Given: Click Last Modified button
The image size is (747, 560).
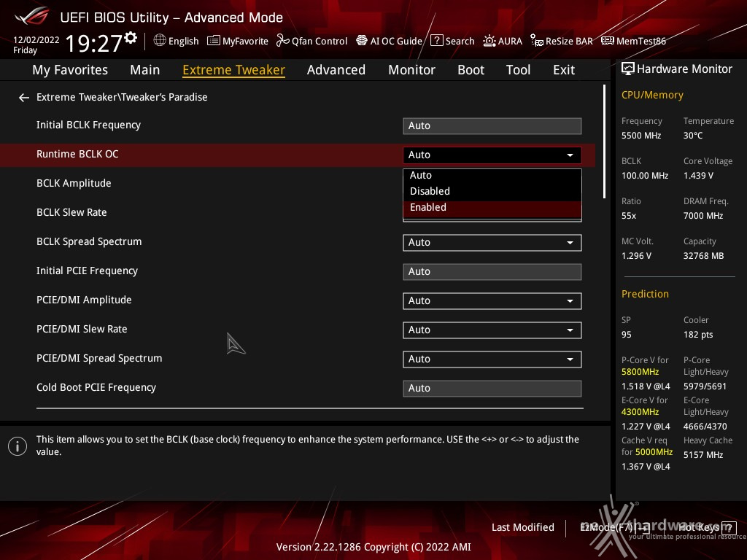Looking at the screenshot, I should (x=522, y=527).
